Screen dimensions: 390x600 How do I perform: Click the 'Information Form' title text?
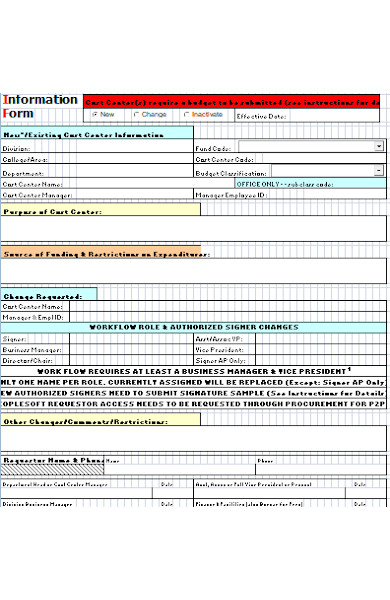(x=40, y=106)
